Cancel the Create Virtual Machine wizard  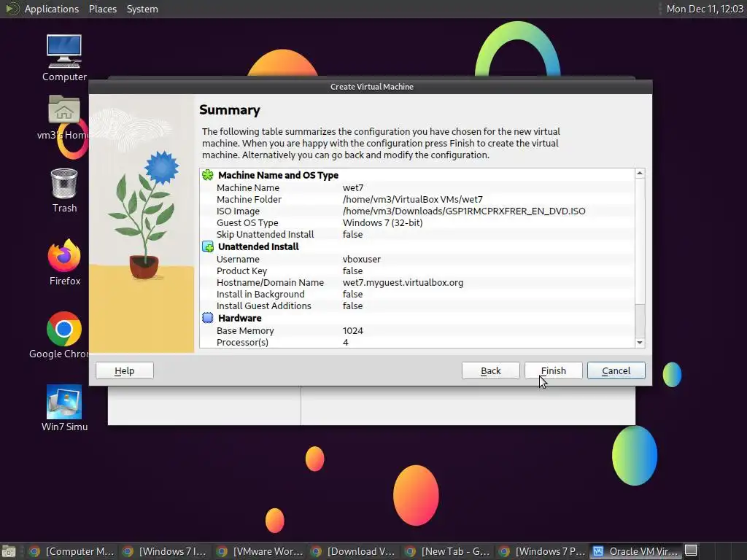pos(616,370)
